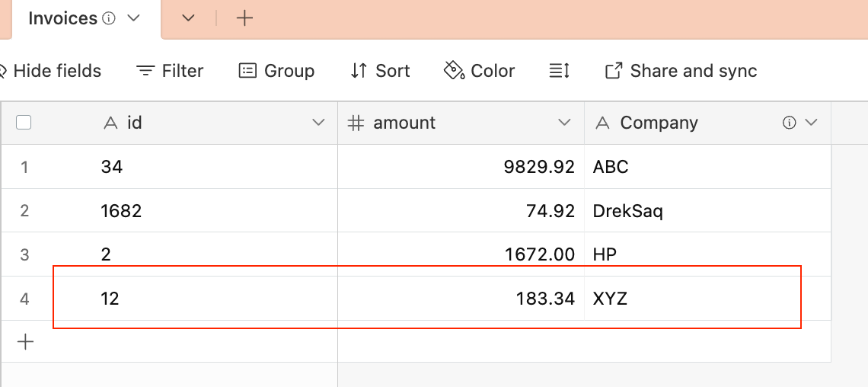Click the Company column header
The width and height of the screenshot is (868, 387).
[x=707, y=123]
